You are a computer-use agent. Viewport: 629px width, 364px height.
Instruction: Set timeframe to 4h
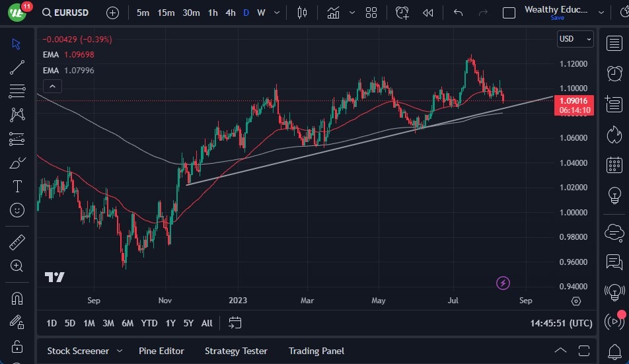(x=230, y=13)
